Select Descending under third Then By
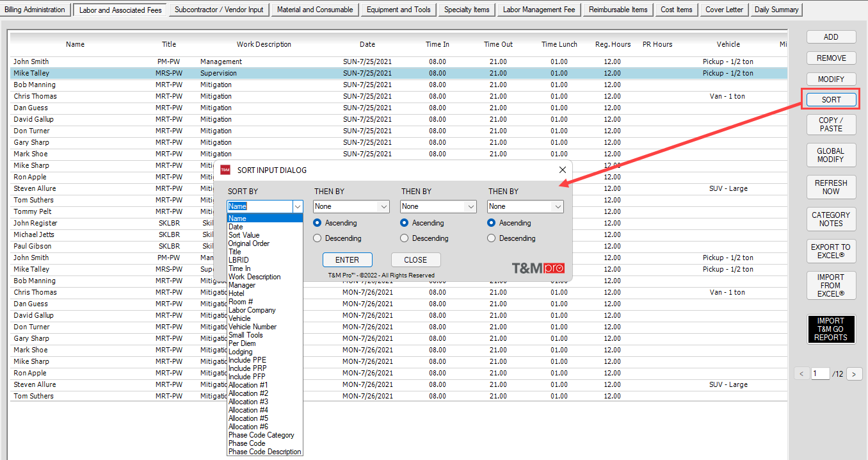The image size is (868, 460). tap(511, 238)
